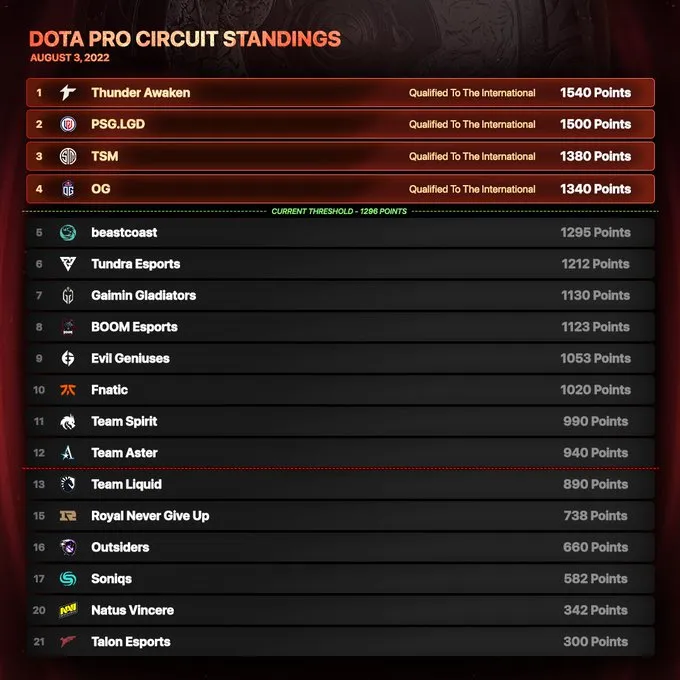Click the Gaimin Gladiators logo

point(67,296)
